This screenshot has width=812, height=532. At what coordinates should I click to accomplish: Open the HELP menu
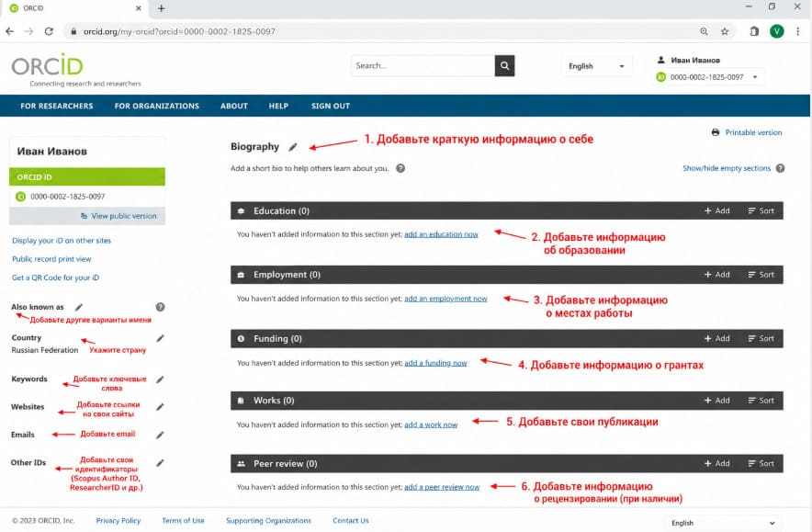[278, 107]
